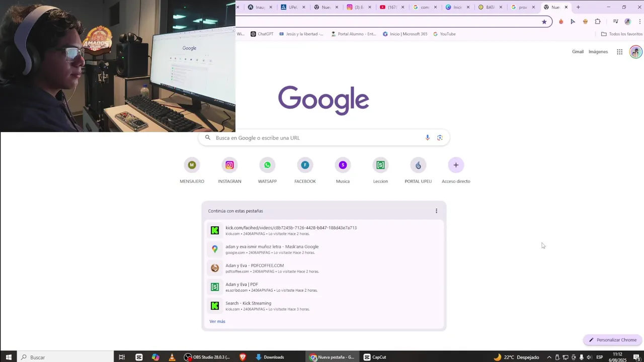Open Gmail link
The width and height of the screenshot is (644, 362).
point(578,52)
